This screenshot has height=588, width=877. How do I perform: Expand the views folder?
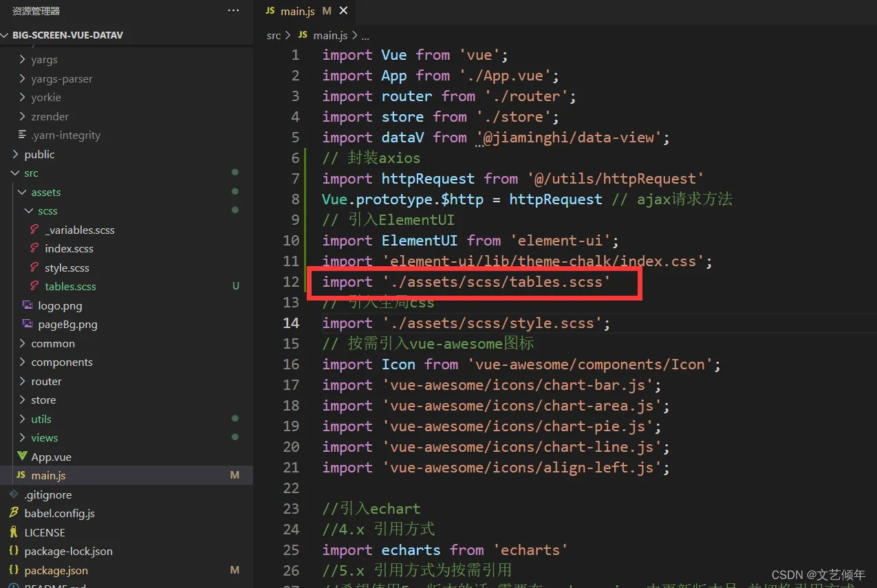coord(44,438)
